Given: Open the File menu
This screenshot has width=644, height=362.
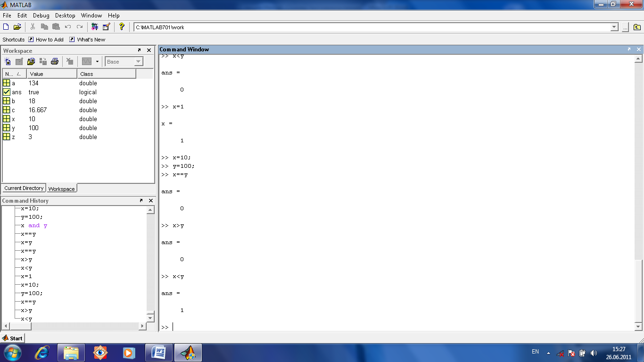Looking at the screenshot, I should click(x=7, y=16).
